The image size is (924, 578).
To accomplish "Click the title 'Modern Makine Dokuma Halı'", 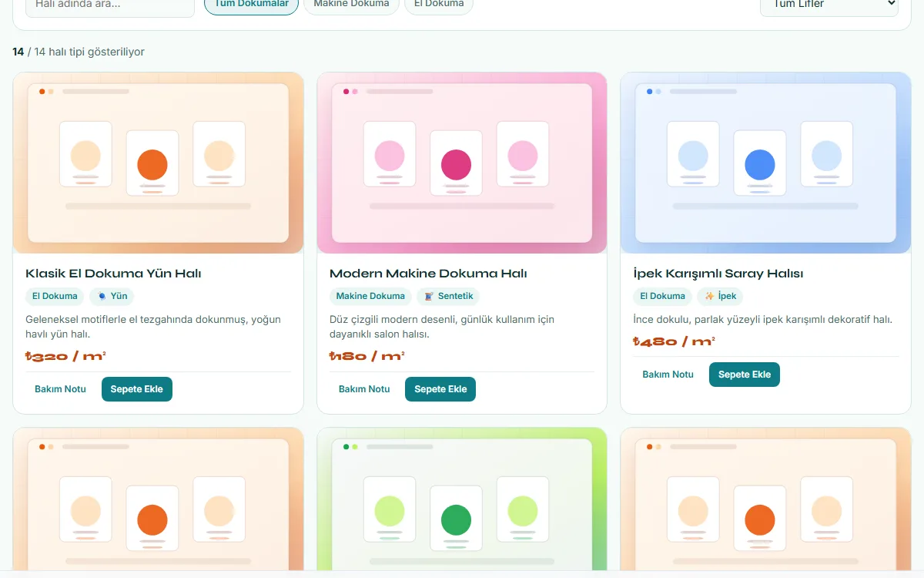I will pos(428,274).
